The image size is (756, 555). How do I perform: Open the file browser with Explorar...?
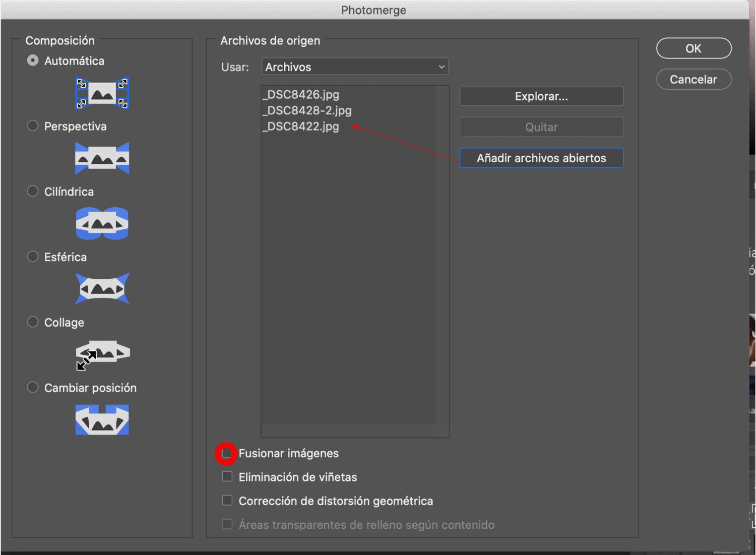[x=541, y=96]
